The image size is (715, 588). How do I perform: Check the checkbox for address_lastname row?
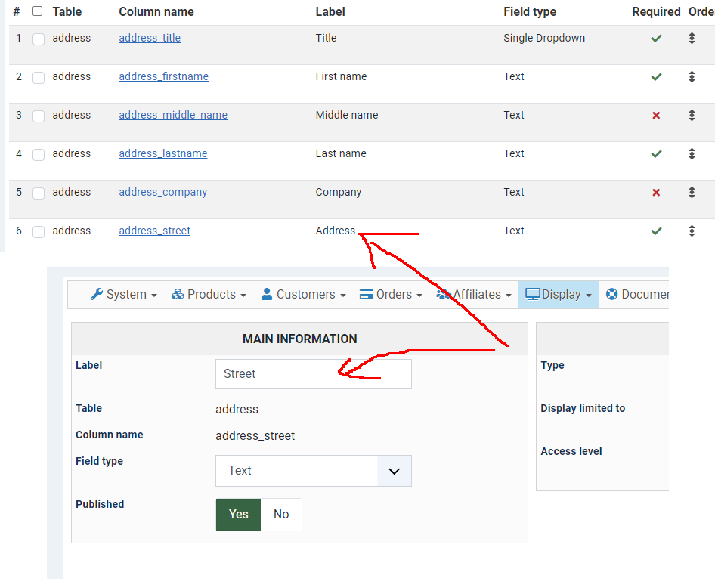pos(39,154)
